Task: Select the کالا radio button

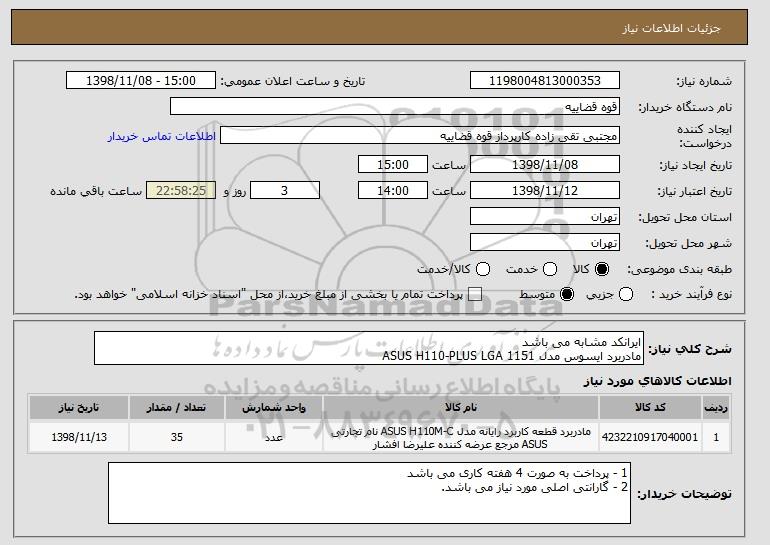Action: [x=602, y=269]
